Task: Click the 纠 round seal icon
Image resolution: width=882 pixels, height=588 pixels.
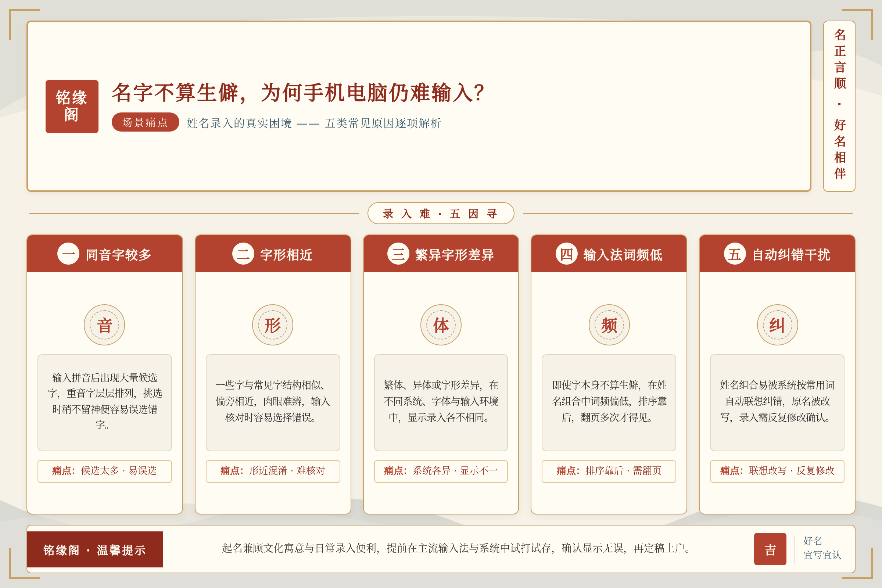Action: pyautogui.click(x=778, y=325)
